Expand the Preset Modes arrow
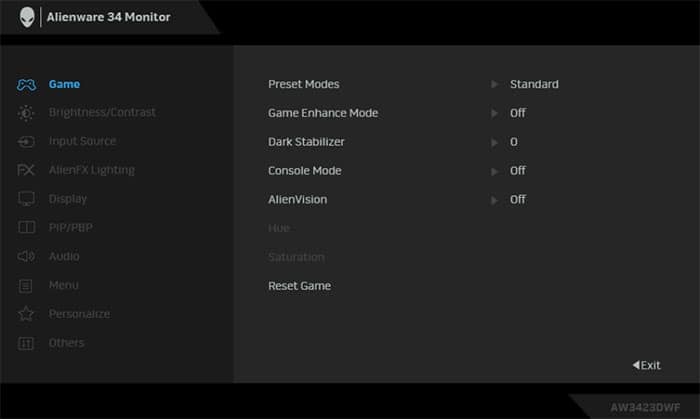 494,84
